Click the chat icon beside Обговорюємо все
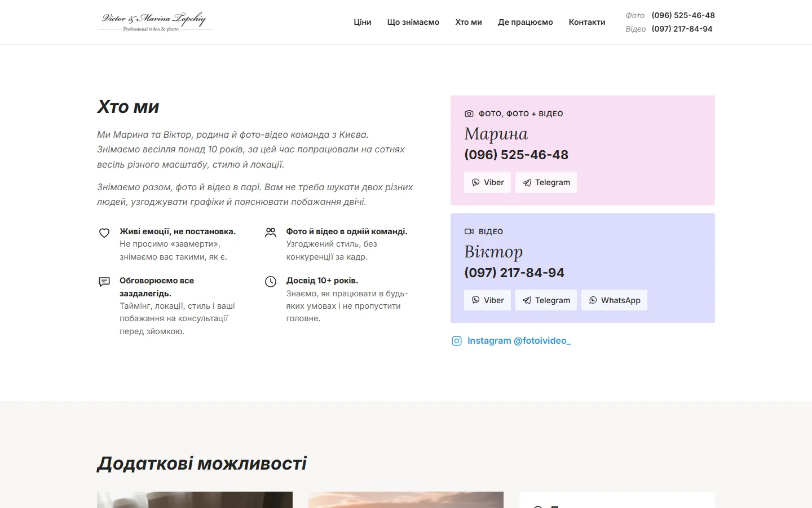 pyautogui.click(x=104, y=282)
